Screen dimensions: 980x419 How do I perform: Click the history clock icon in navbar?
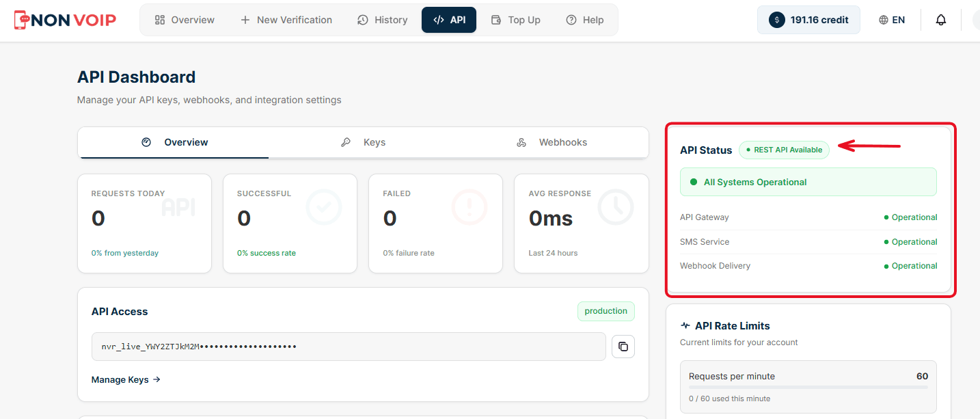click(x=363, y=20)
